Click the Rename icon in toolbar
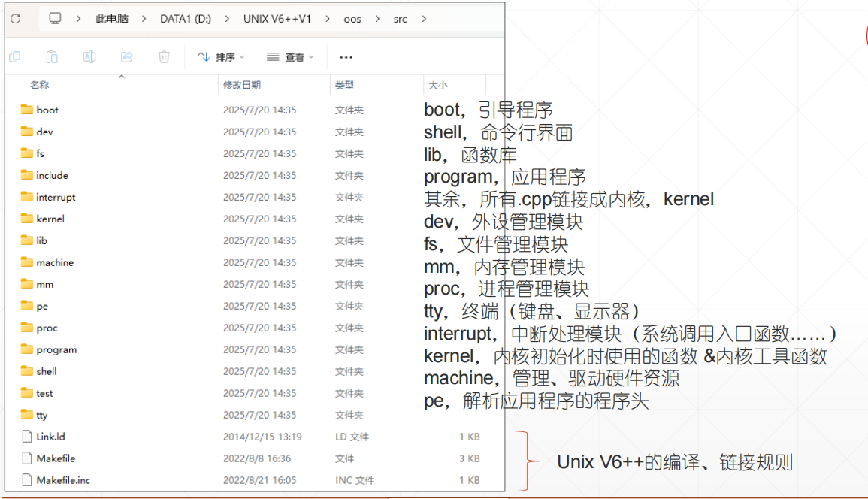 point(89,57)
